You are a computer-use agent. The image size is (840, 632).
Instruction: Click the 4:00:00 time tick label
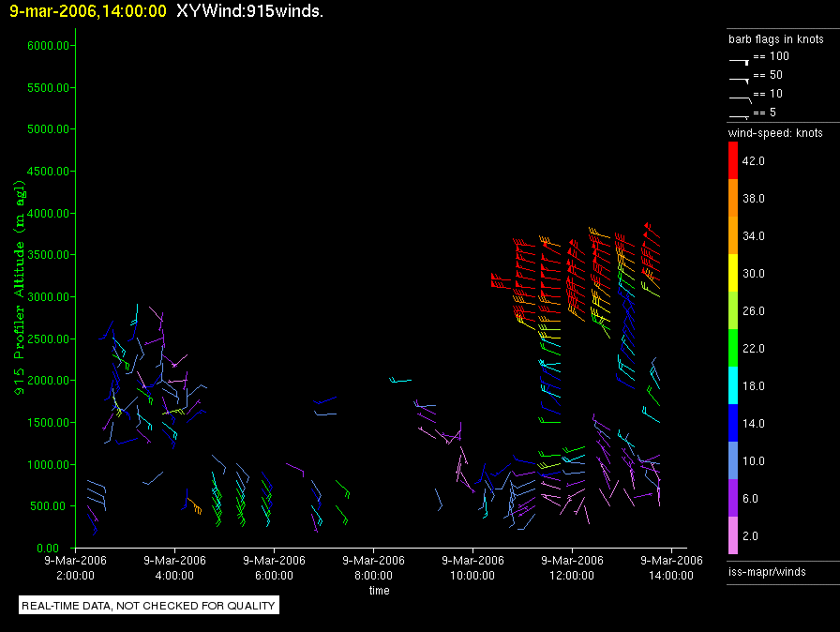click(174, 576)
